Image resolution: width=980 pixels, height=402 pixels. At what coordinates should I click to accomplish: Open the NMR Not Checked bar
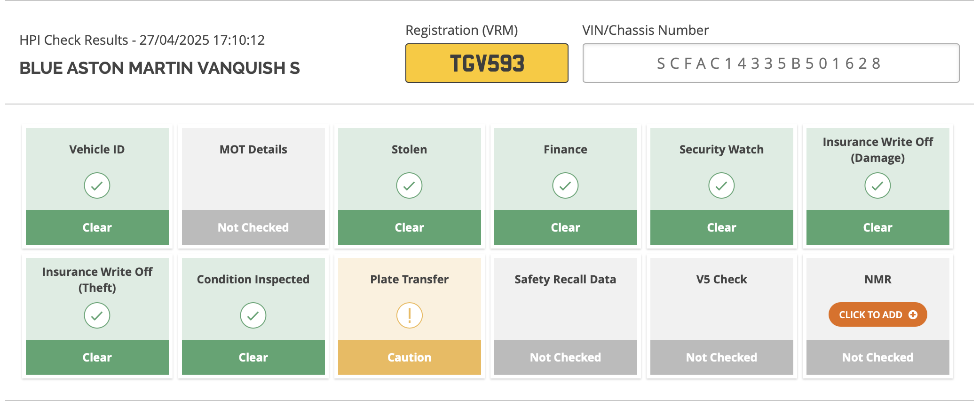click(878, 357)
